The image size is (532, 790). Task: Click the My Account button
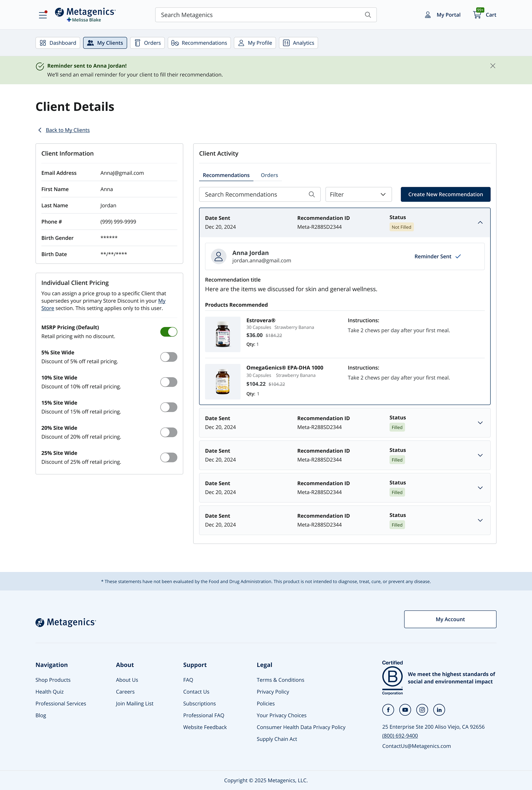point(450,619)
